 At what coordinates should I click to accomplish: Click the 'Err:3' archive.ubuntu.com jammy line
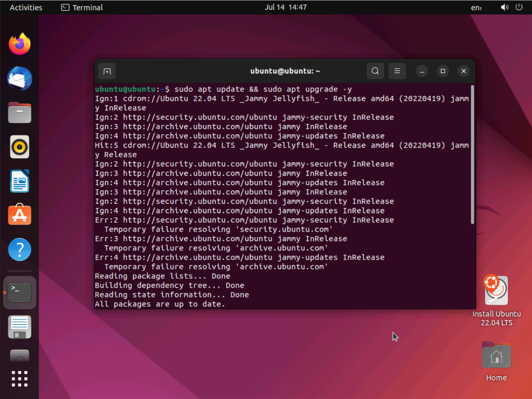click(x=221, y=239)
